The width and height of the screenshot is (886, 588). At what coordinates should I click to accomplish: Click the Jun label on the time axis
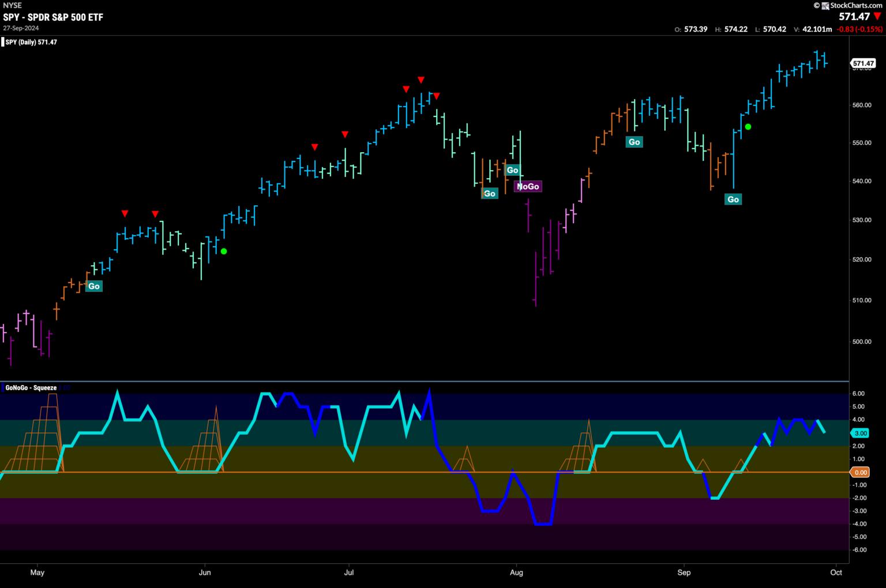(205, 572)
